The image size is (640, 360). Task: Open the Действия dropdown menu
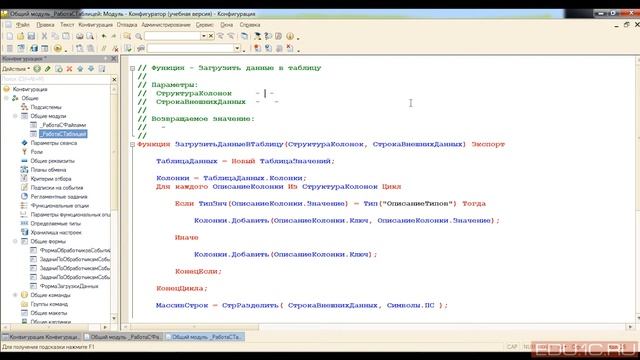[x=16, y=69]
